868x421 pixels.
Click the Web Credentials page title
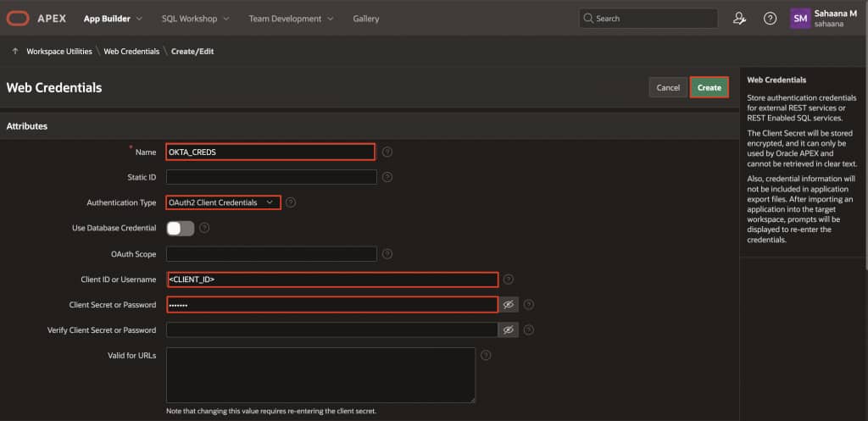pos(54,87)
